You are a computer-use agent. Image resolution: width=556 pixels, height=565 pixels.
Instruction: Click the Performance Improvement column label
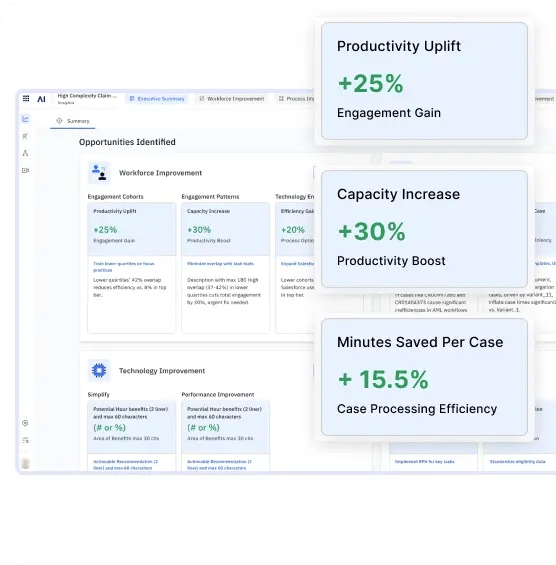218,395
